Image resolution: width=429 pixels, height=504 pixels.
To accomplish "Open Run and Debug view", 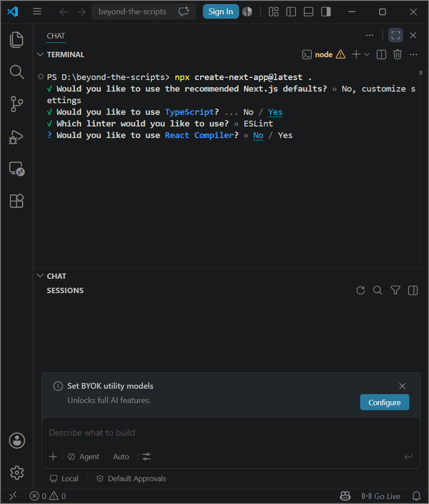I will 17,137.
